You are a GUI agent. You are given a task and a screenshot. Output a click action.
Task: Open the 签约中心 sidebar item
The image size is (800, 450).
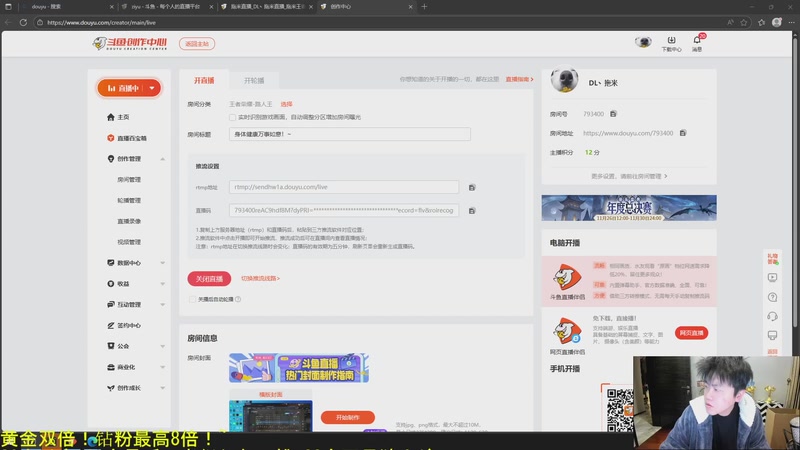click(124, 325)
